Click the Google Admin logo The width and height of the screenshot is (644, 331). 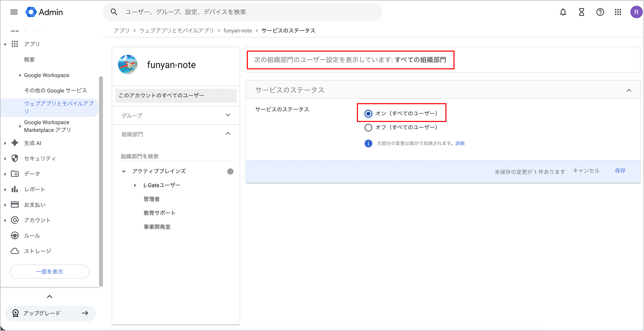[44, 12]
